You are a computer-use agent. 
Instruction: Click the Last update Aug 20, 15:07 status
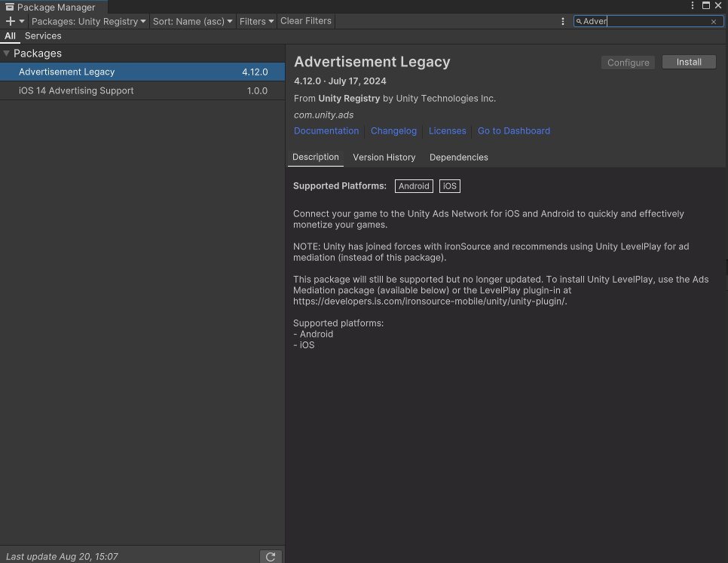[x=62, y=556]
